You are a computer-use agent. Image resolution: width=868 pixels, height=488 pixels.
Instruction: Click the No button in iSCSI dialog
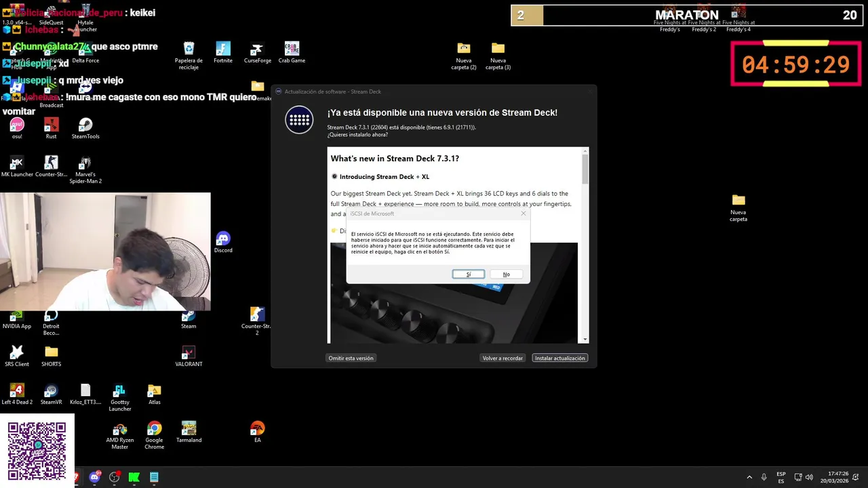coord(506,274)
